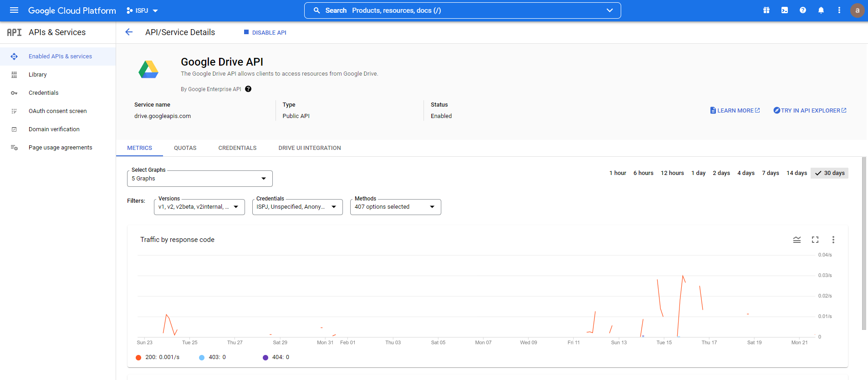Open Credentials in the sidebar
This screenshot has height=380, width=868.
coord(44,93)
